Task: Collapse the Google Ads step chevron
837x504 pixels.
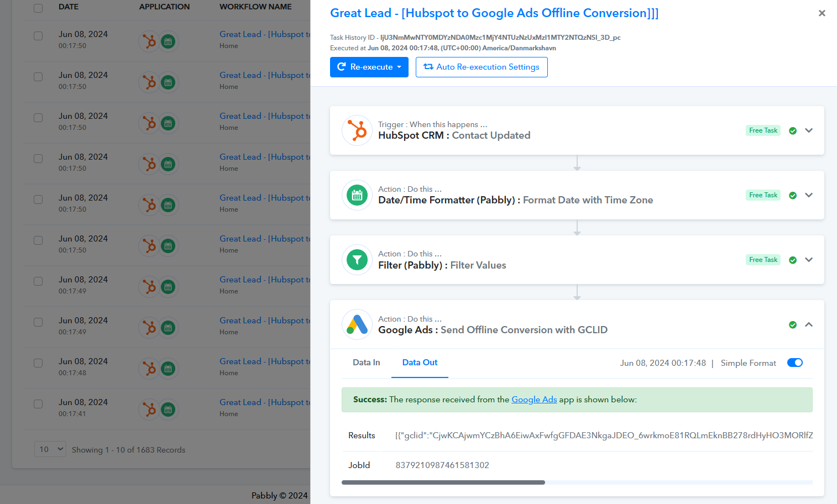Action: pos(809,324)
